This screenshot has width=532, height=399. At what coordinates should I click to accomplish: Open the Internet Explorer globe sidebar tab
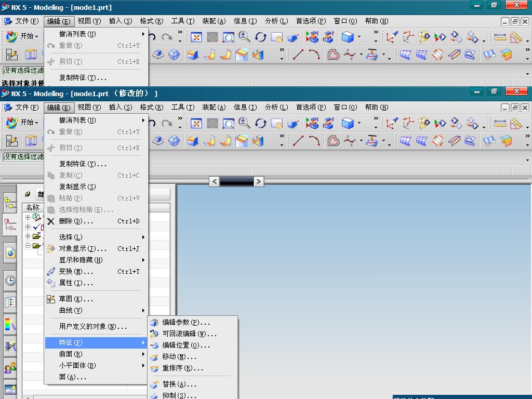10,253
